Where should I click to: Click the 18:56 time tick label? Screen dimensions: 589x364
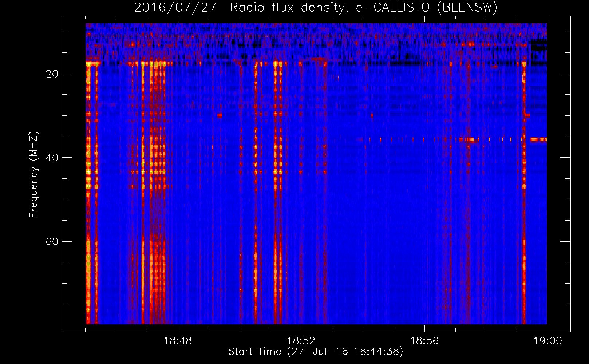424,341
